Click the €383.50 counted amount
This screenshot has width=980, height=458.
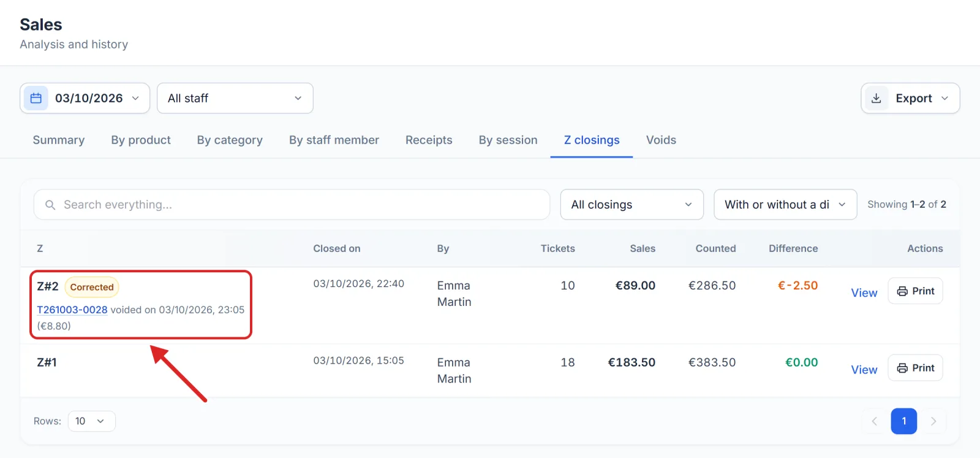coord(712,363)
